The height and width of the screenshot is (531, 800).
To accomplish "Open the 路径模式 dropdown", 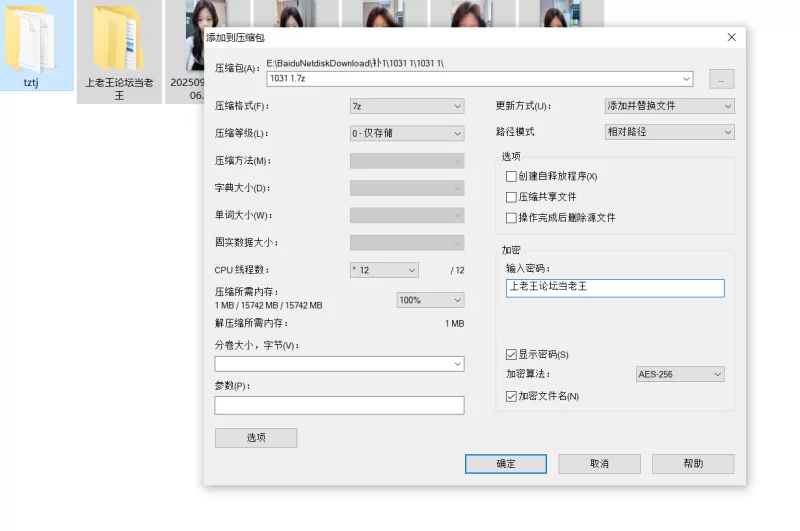I will [x=669, y=132].
